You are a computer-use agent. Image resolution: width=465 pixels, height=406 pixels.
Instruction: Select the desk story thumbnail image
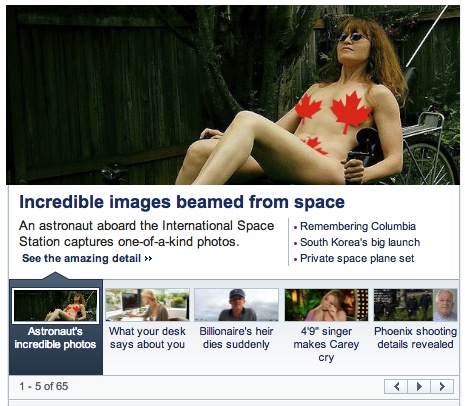click(x=147, y=305)
